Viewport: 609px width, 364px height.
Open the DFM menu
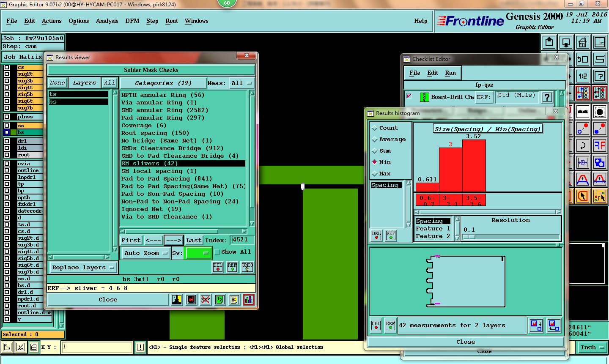132,21
